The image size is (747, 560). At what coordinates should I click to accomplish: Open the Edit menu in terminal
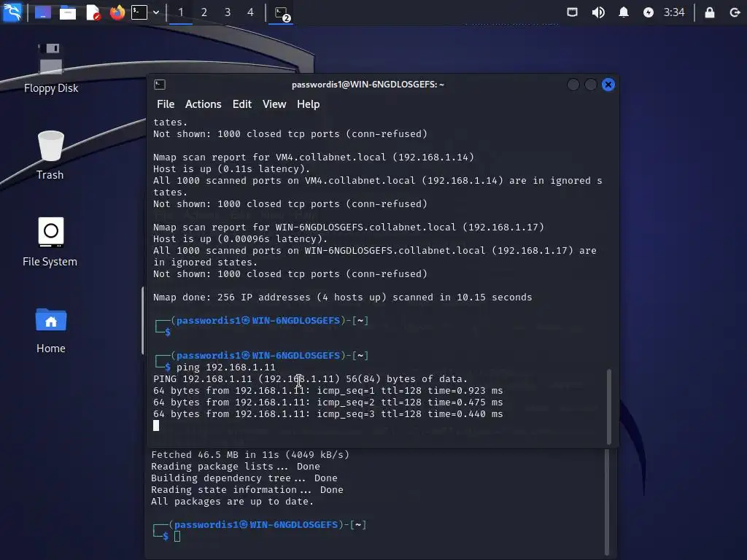242,104
